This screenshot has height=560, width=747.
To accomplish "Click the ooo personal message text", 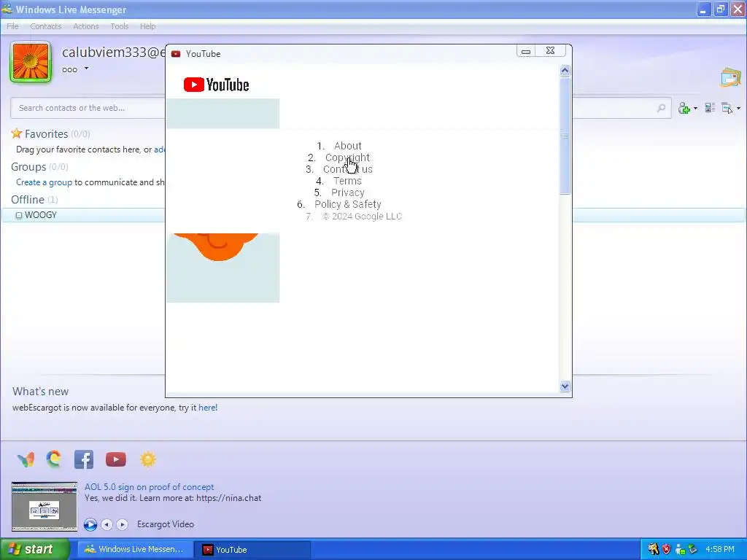I will [x=69, y=69].
